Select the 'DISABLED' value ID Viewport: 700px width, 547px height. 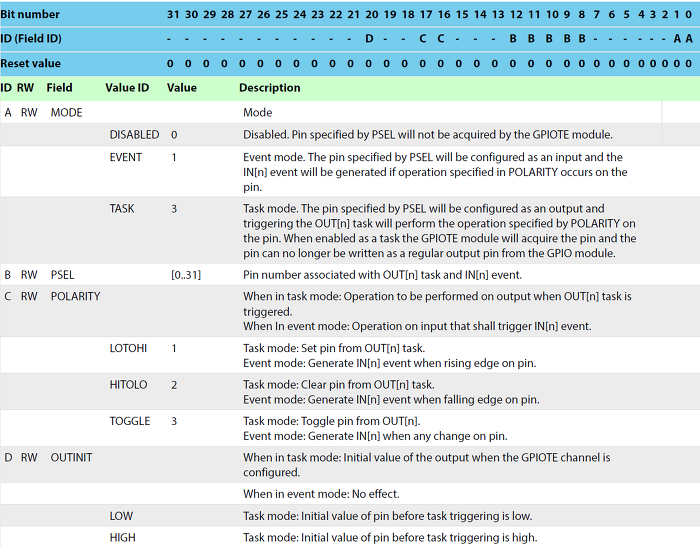click(134, 134)
